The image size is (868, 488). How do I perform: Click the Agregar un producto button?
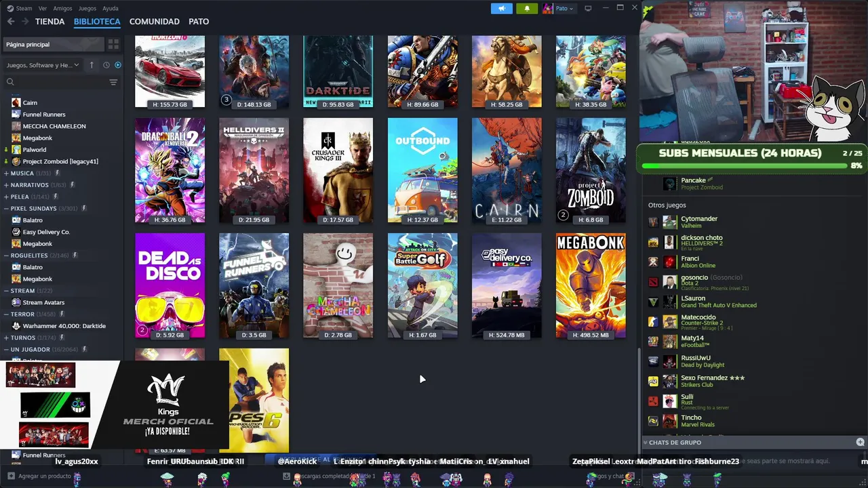[39, 476]
